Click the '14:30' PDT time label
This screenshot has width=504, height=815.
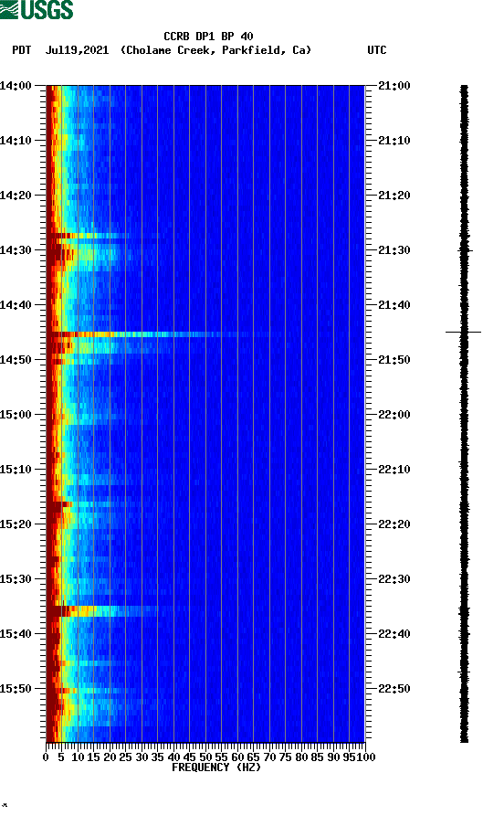tap(16, 250)
